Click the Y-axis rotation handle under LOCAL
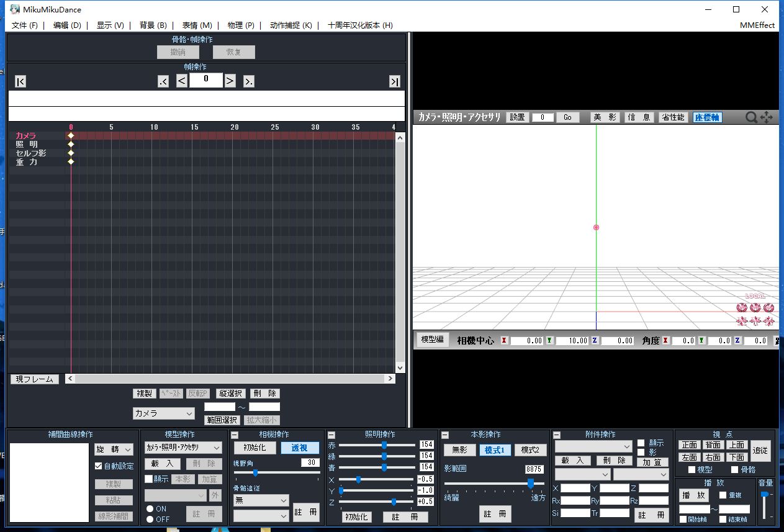 point(755,307)
